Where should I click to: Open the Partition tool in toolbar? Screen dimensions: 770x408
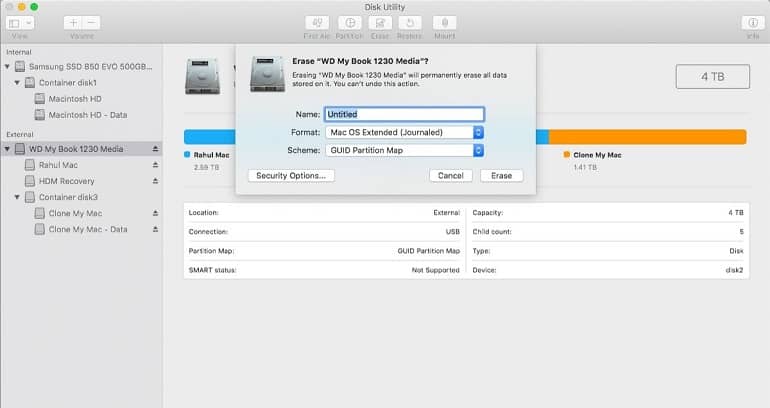pyautogui.click(x=350, y=23)
